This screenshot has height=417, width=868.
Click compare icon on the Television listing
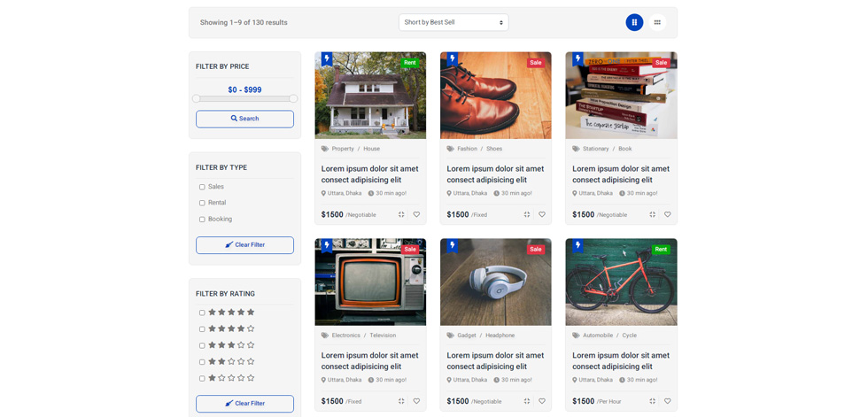[401, 401]
